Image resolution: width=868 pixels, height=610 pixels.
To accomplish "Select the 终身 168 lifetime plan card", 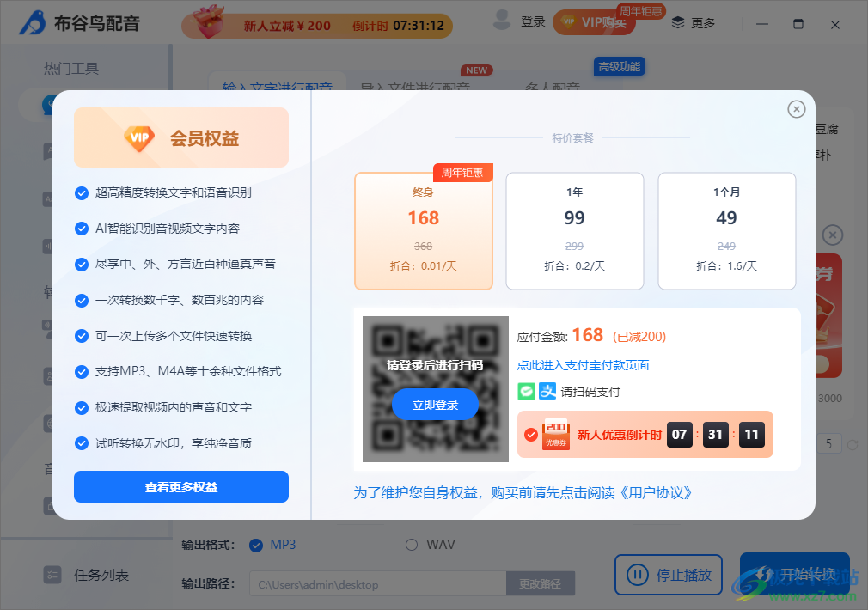I will [x=423, y=230].
